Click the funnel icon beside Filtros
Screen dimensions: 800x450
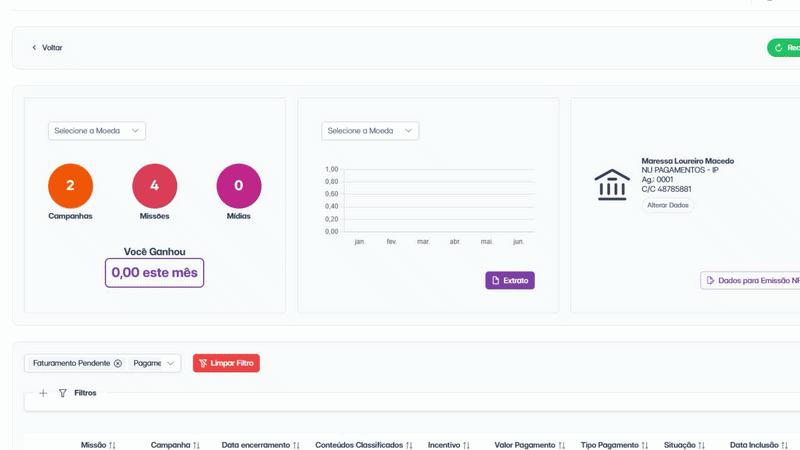click(x=63, y=393)
